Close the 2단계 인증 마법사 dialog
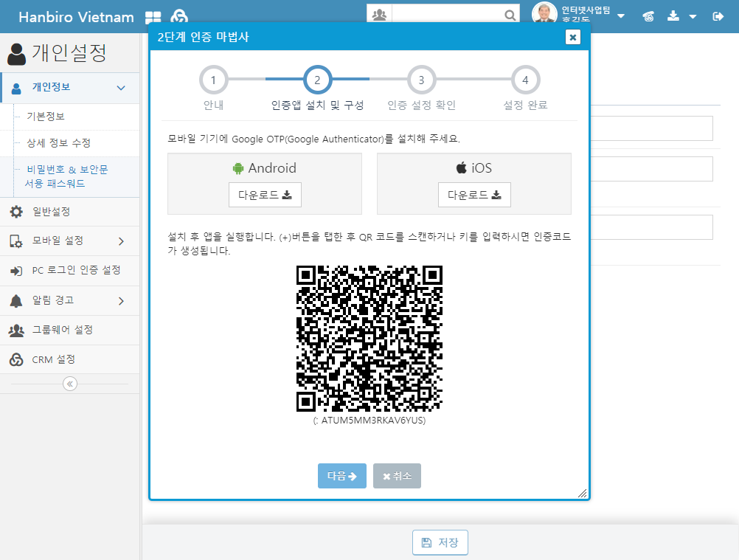The height and width of the screenshot is (560, 739). coord(572,37)
